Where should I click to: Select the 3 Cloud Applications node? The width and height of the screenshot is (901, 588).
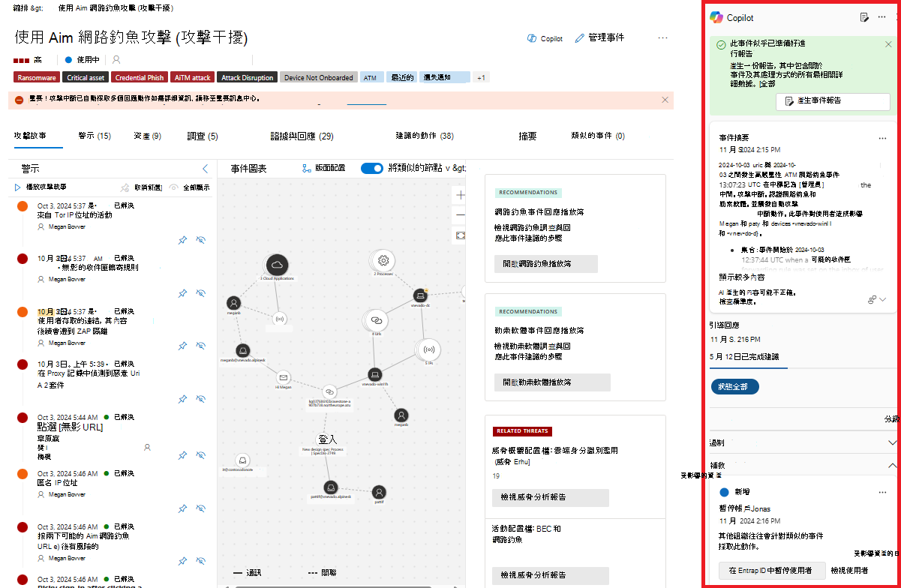[x=277, y=265]
